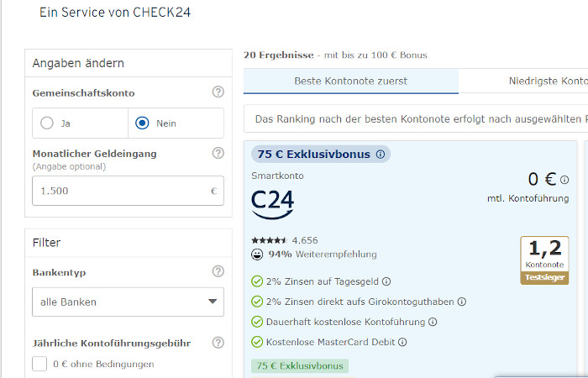
Task: Click info icon next to 0 € price
Action: click(564, 180)
